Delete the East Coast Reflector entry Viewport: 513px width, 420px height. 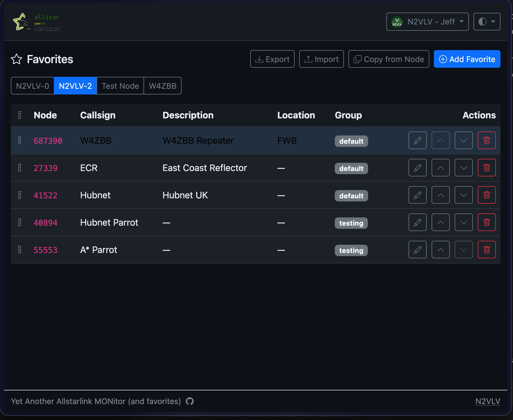pos(487,168)
